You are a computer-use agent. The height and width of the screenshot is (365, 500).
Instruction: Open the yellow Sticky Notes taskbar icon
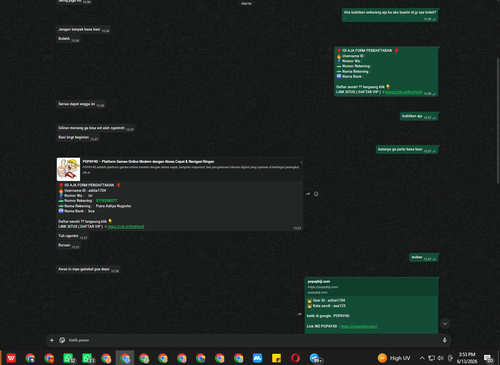coord(276,358)
